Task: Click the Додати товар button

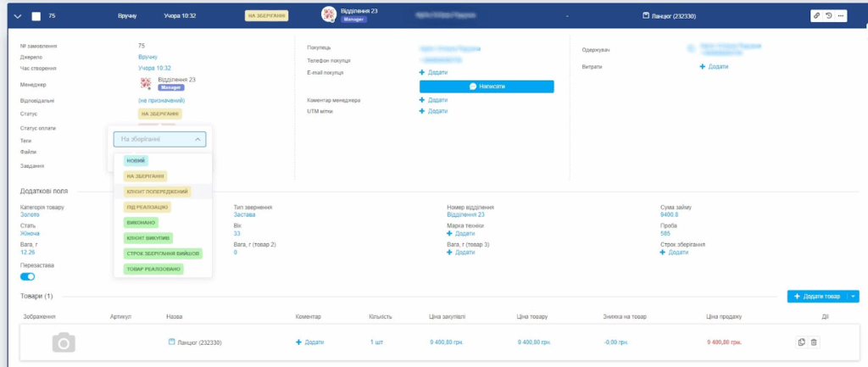Action: click(816, 296)
